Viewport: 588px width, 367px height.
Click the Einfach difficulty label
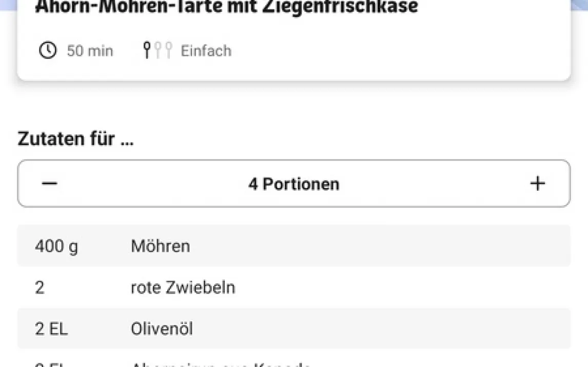coord(206,51)
